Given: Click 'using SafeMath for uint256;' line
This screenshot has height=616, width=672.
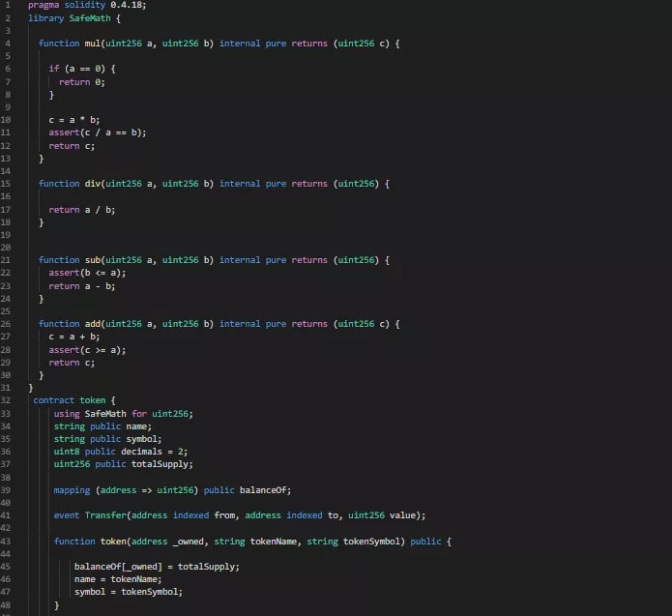Looking at the screenshot, I should coord(124,414).
